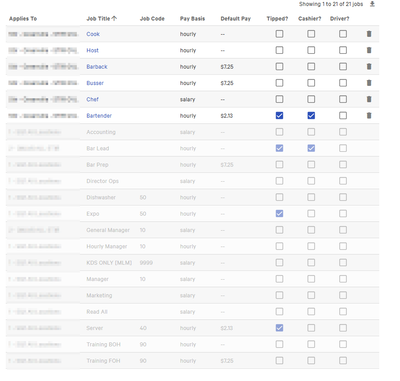The width and height of the screenshot is (400, 381).
Task: Click the Hourly Manager job title
Action: 107,246
